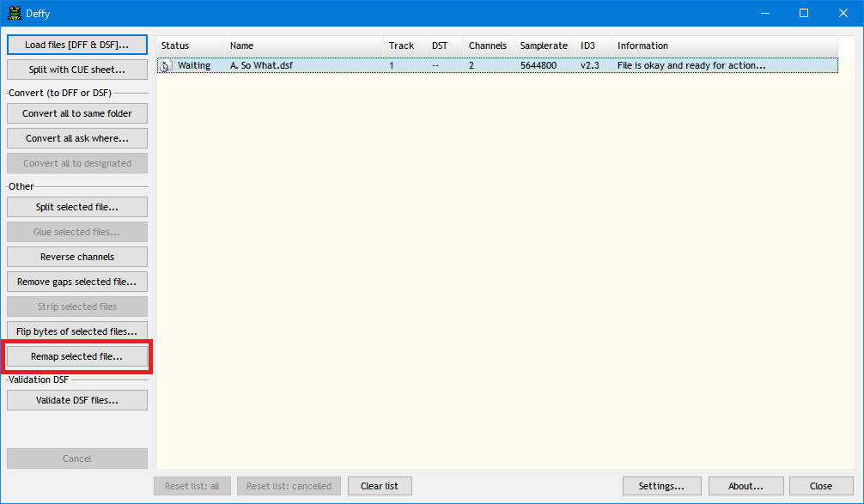
Task: Click the Information column header
Action: tap(642, 46)
